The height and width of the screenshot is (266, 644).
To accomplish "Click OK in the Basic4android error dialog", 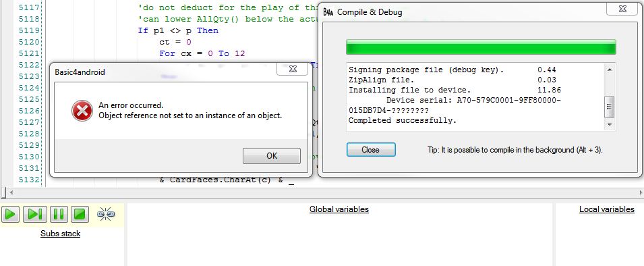I will [272, 156].
